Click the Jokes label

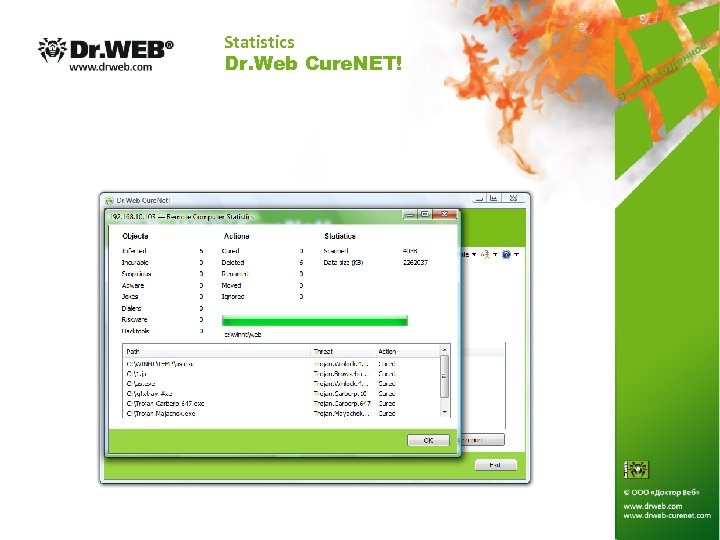pyautogui.click(x=130, y=297)
